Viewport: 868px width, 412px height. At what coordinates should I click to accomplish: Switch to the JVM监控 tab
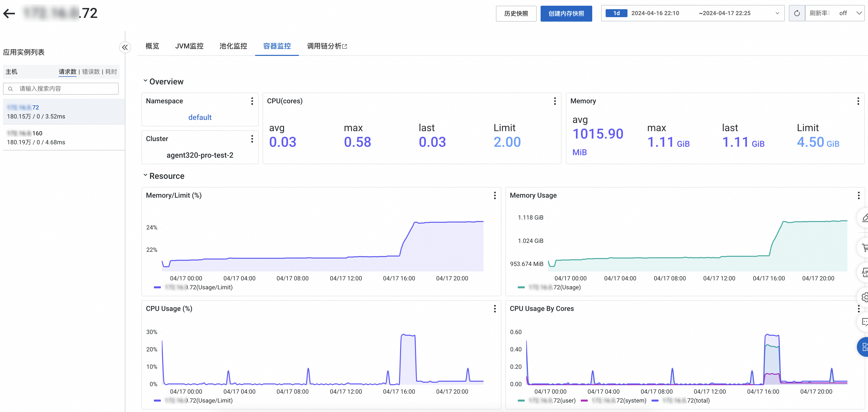click(189, 46)
